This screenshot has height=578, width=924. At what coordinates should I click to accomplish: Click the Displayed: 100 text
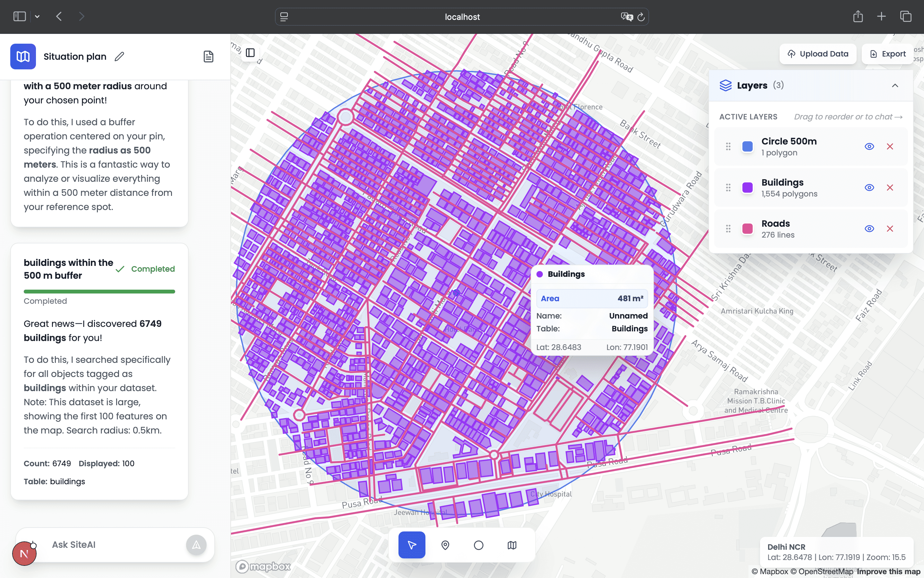(x=107, y=464)
